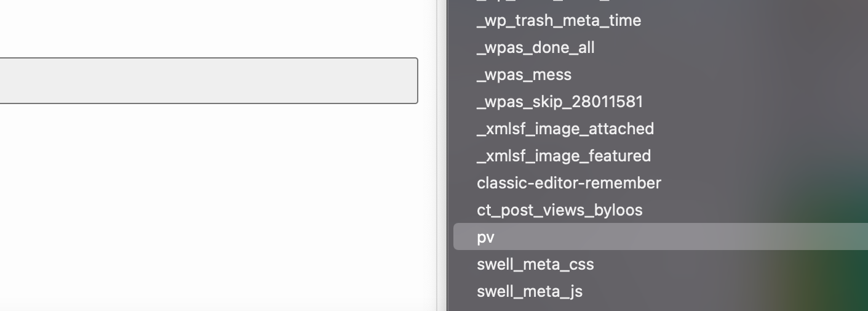
Task: Focus the empty gray text field
Action: click(x=209, y=81)
